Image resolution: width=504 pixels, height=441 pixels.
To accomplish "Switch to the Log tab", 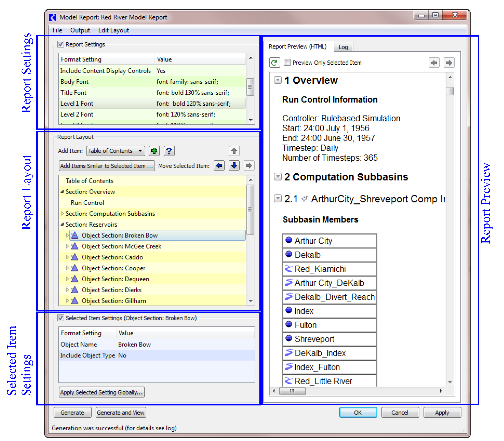I will point(343,47).
